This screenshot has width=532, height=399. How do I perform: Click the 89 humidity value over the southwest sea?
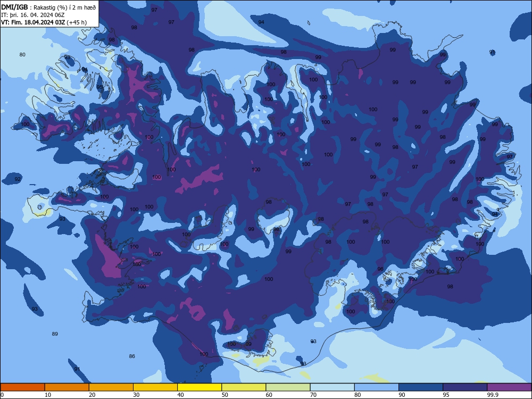point(55,334)
